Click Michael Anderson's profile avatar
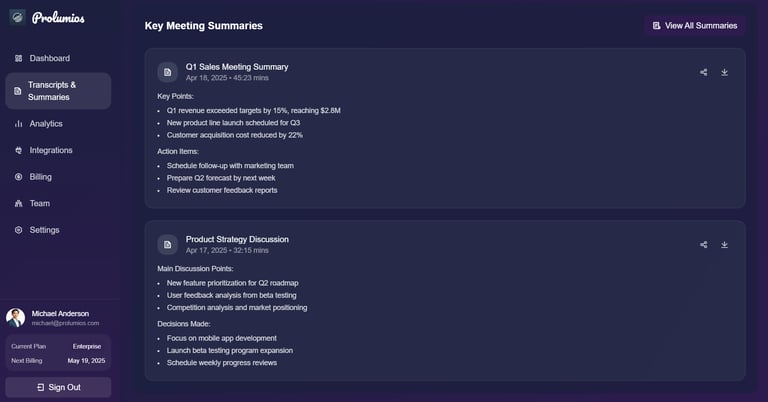The image size is (768, 402). click(x=16, y=318)
